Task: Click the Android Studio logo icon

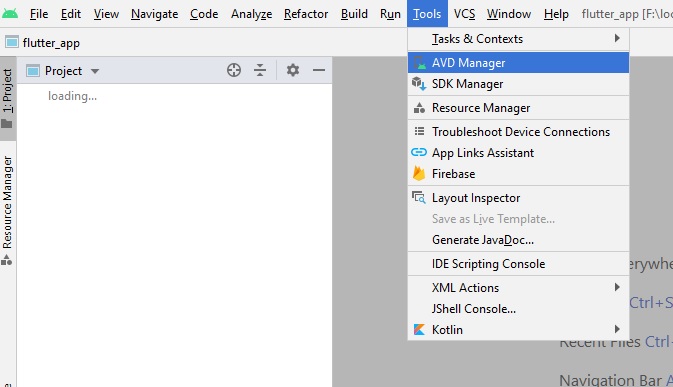Action: point(10,14)
